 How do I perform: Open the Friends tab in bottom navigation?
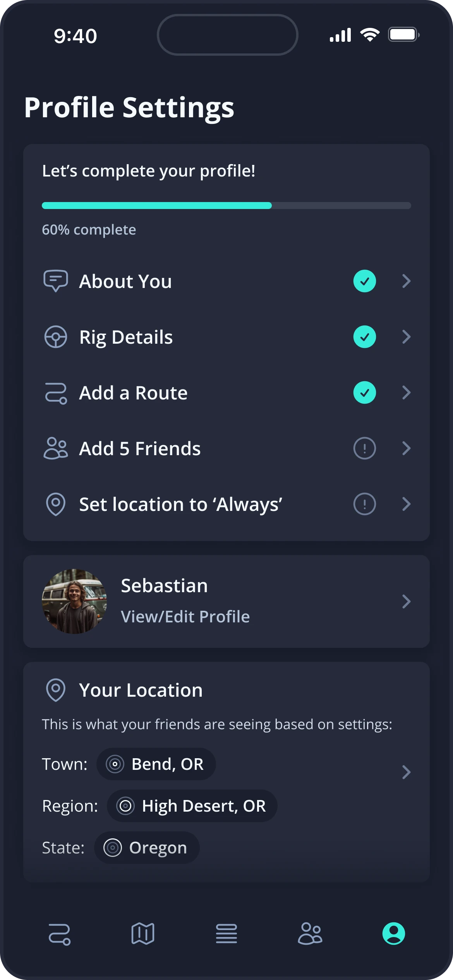pyautogui.click(x=310, y=934)
